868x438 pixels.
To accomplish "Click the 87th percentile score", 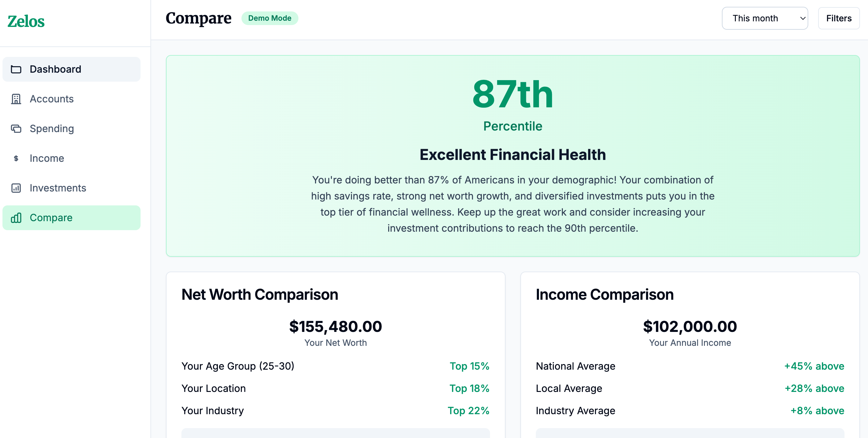I will click(512, 94).
